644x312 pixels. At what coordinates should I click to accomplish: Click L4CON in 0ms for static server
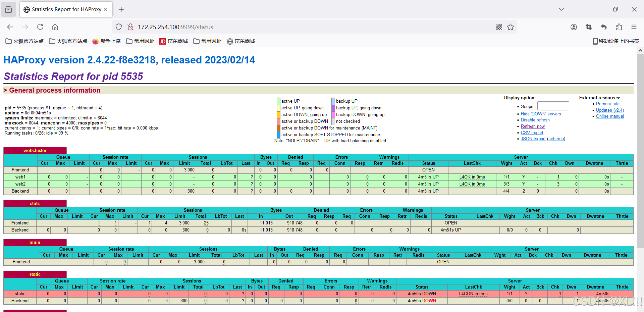tap(473, 294)
